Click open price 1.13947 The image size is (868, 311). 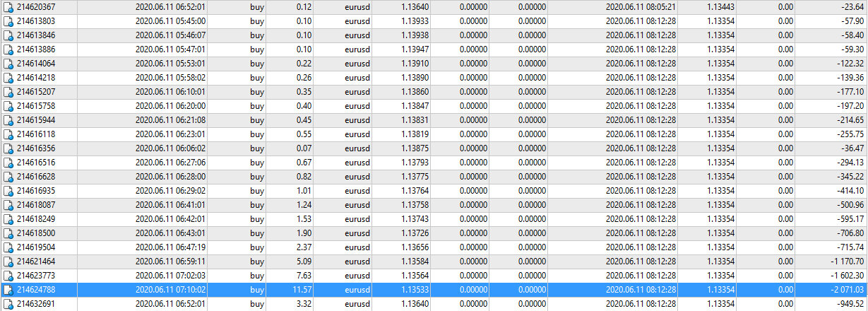tap(413, 49)
